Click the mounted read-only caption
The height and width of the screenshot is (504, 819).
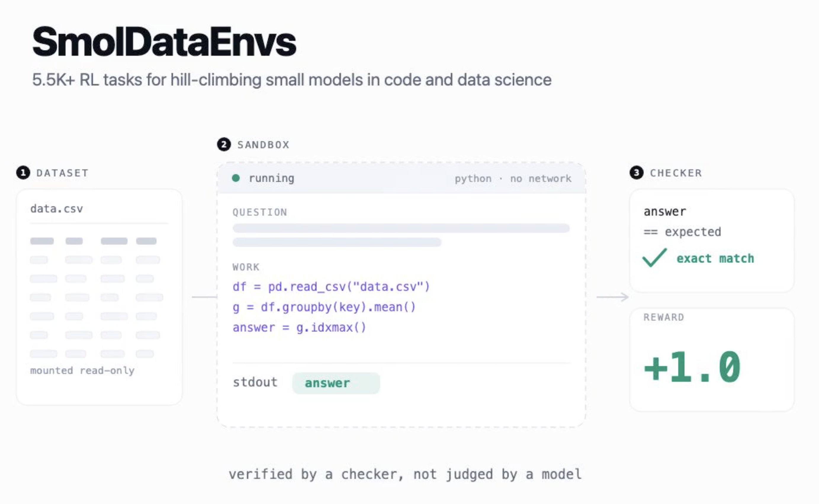click(82, 370)
